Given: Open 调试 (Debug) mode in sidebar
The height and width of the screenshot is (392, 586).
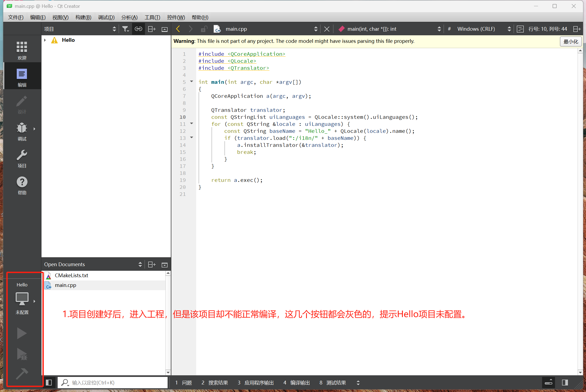Looking at the screenshot, I should pyautogui.click(x=22, y=131).
